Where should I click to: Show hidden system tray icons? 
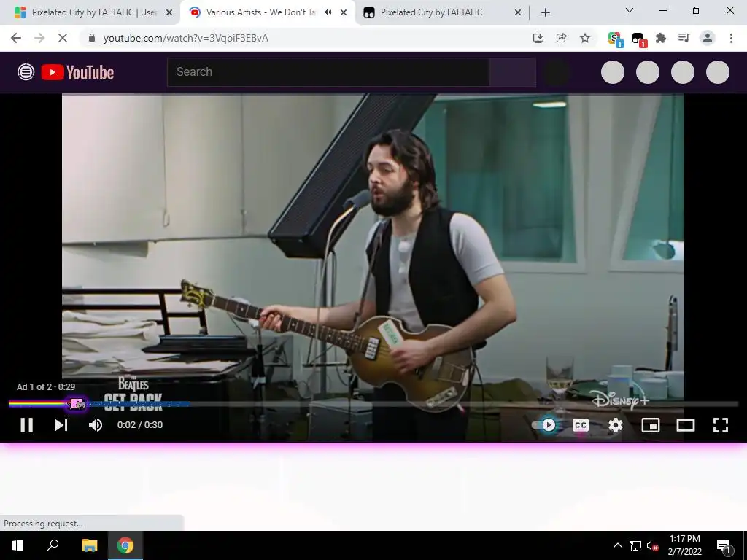(x=617, y=545)
